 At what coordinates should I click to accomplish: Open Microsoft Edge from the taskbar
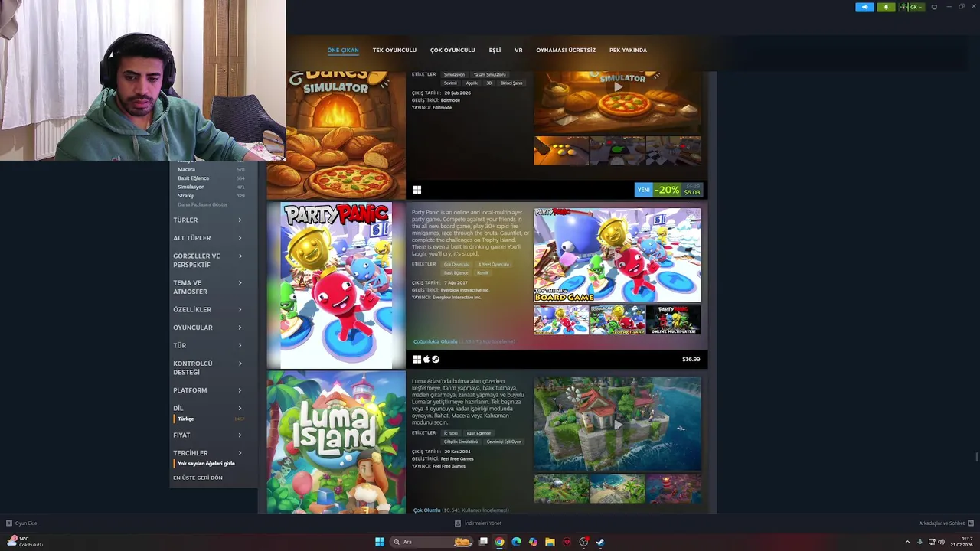(x=516, y=542)
